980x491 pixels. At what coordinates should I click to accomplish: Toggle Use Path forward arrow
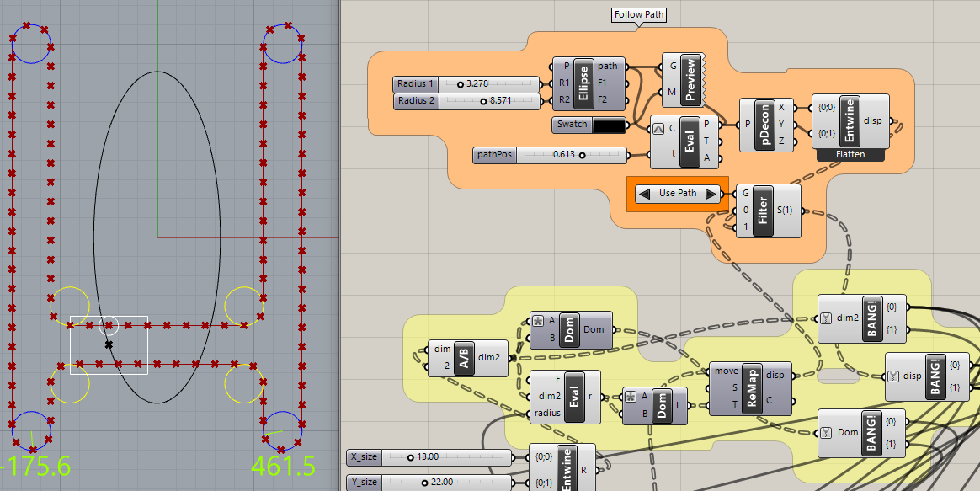pos(711,193)
